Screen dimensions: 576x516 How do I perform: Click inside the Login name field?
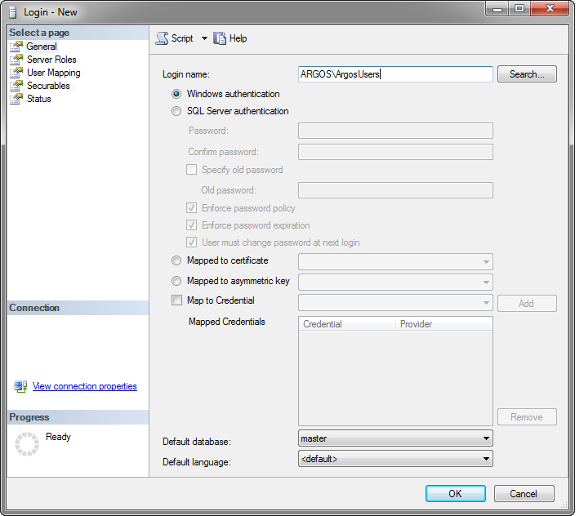[395, 74]
